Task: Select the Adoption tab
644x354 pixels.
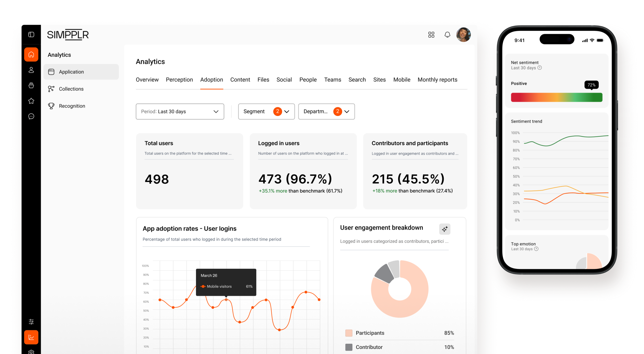Action: click(212, 80)
